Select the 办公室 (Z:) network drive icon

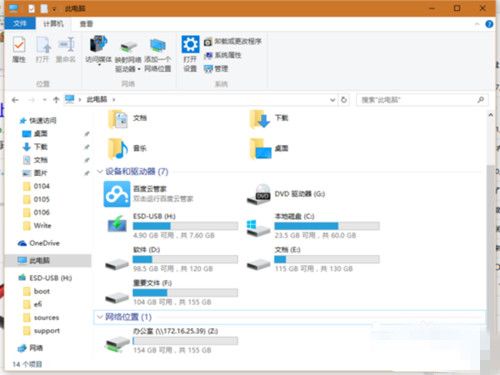pyautogui.click(x=117, y=344)
